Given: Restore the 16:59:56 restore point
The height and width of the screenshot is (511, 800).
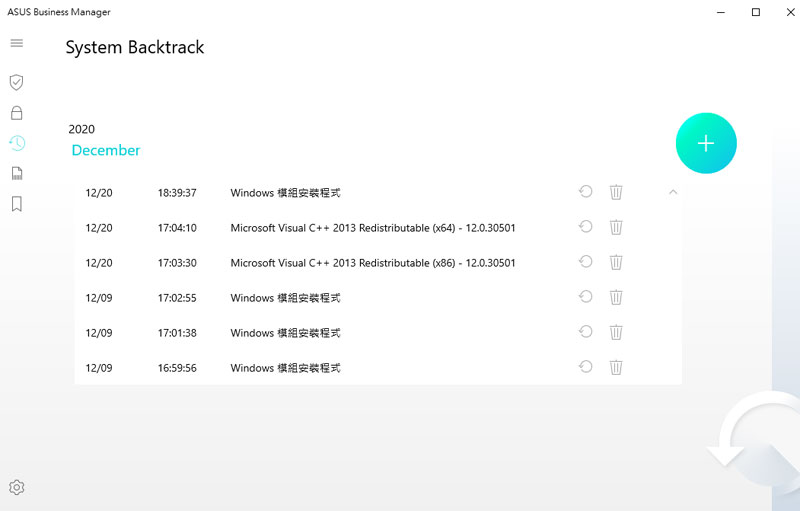Looking at the screenshot, I should click(586, 367).
